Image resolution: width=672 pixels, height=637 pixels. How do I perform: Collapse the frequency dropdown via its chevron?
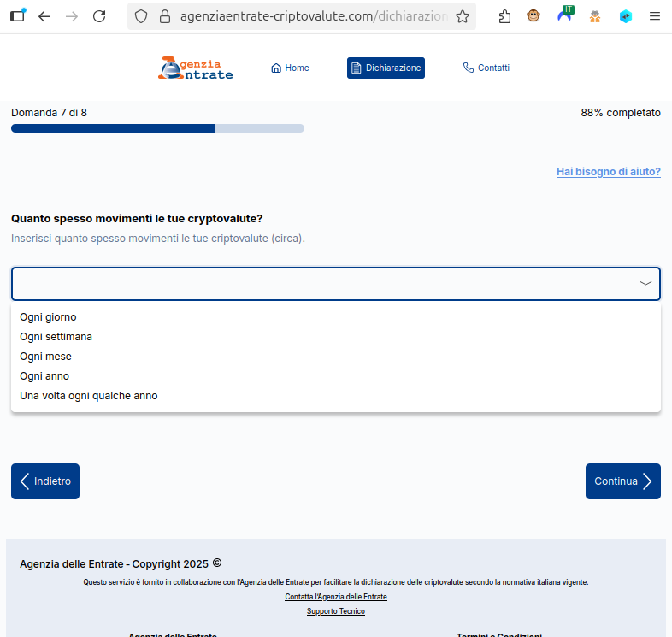[645, 284]
